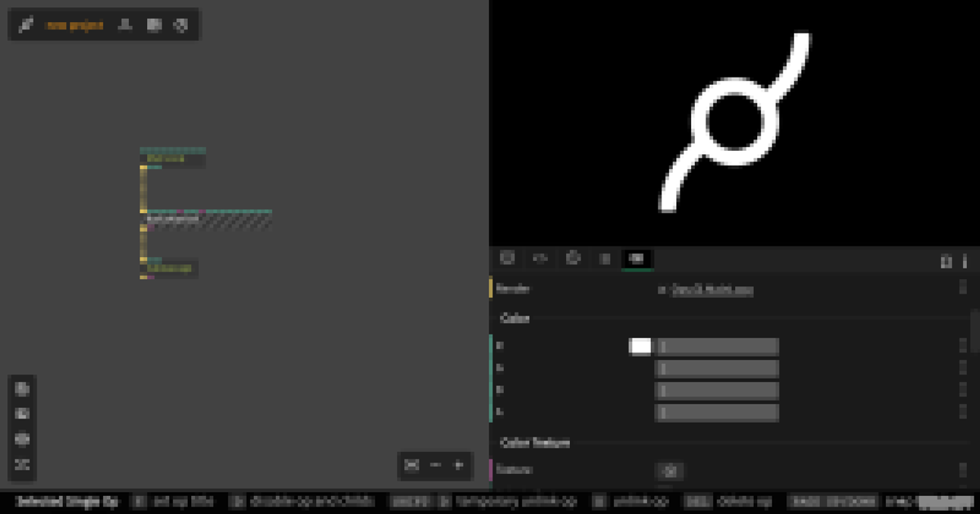980x514 pixels.
Task: Click the fit-view icon beside the zoom minus
Action: 412,465
